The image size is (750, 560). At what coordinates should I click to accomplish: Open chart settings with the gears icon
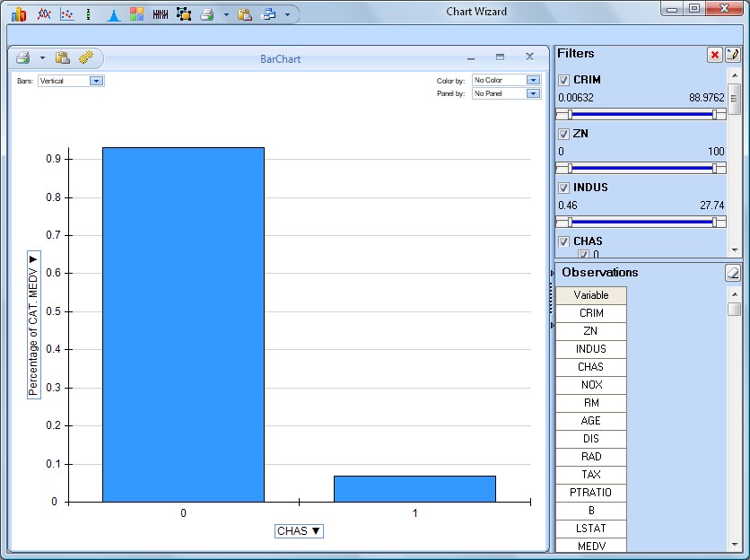86,57
